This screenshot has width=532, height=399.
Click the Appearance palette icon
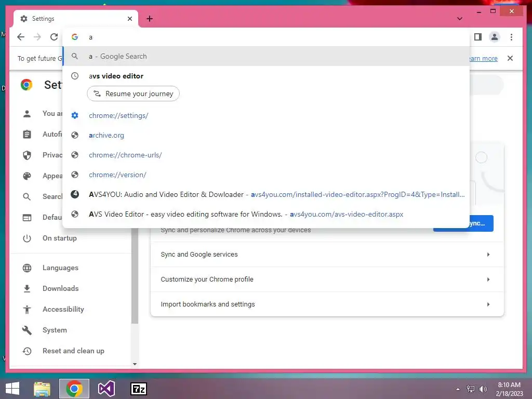click(27, 176)
